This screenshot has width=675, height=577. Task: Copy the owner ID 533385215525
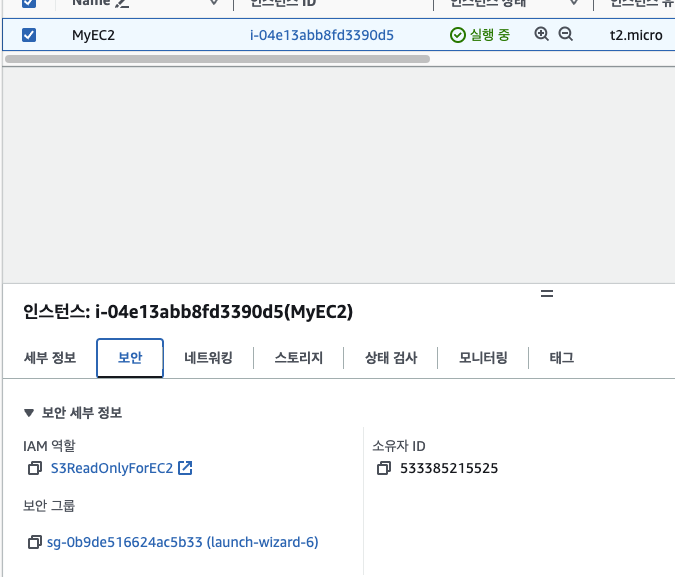(x=384, y=468)
